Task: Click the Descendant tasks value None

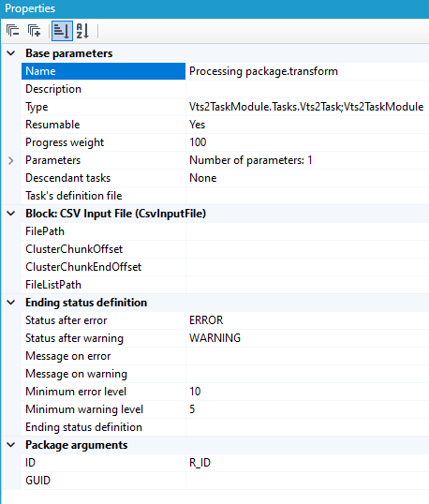Action: pos(202,178)
